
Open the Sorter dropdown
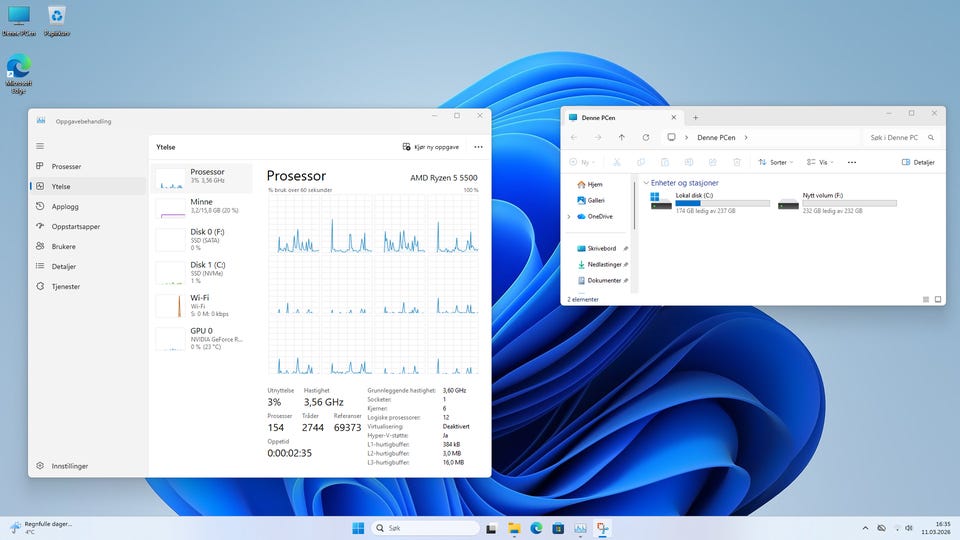click(x=775, y=161)
